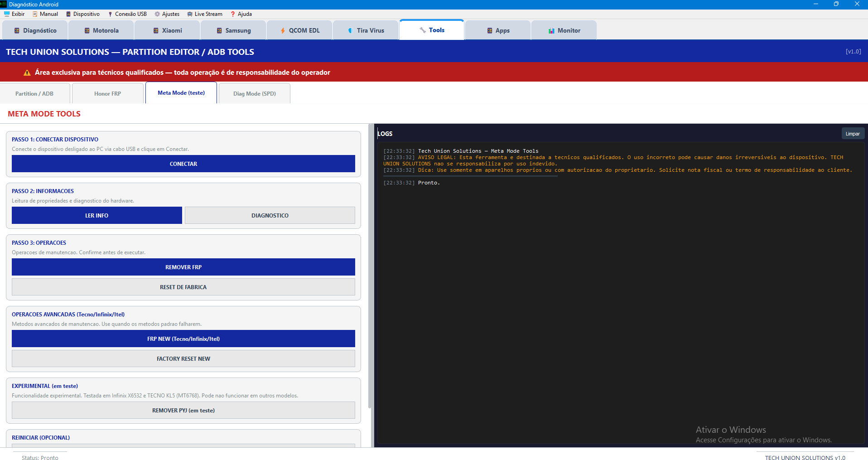868x460 pixels.
Task: Click the device icon beside Dispositivo
Action: (68, 14)
